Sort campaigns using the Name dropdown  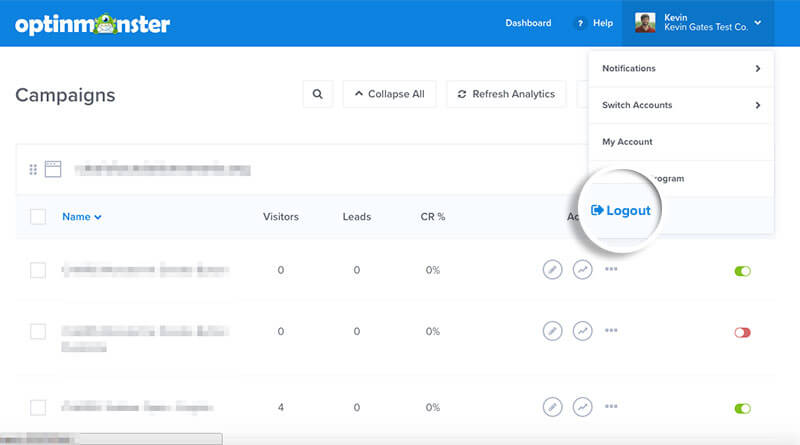tap(82, 217)
